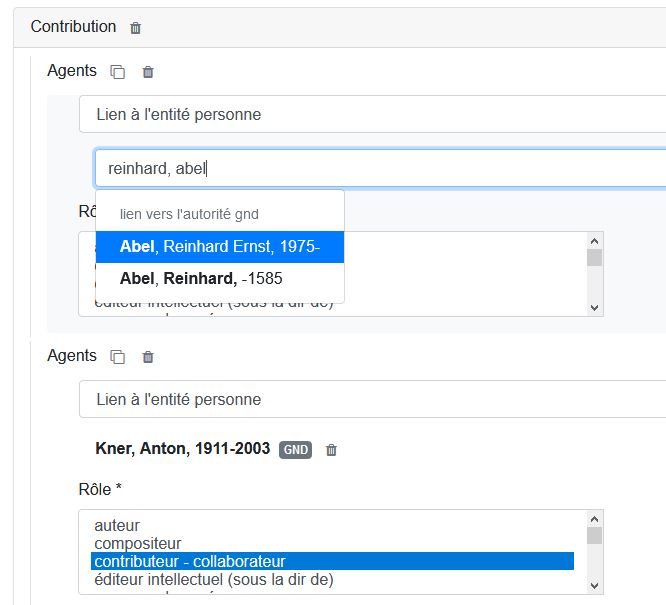Open first 'Lien à l'entité personne' dropdown
666x605 pixels.
click(x=372, y=114)
